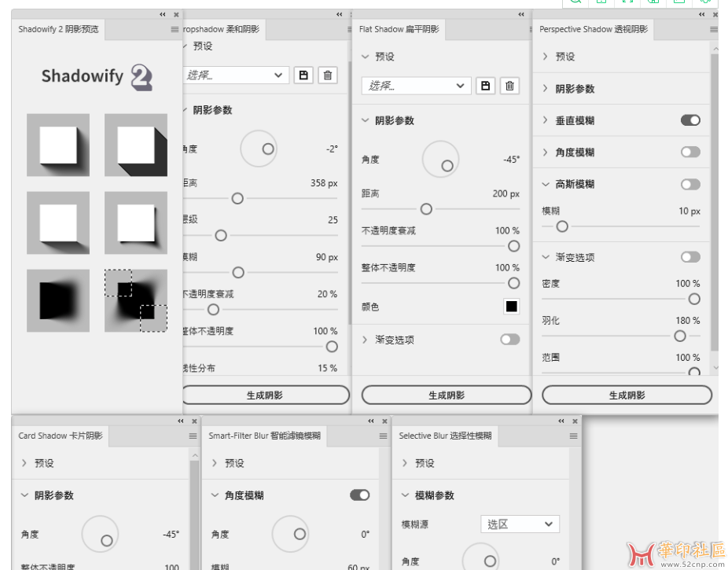This screenshot has height=570, width=728.
Task: Enable 高斯模糊 switch in Perspective Shadow
Action: (690, 184)
